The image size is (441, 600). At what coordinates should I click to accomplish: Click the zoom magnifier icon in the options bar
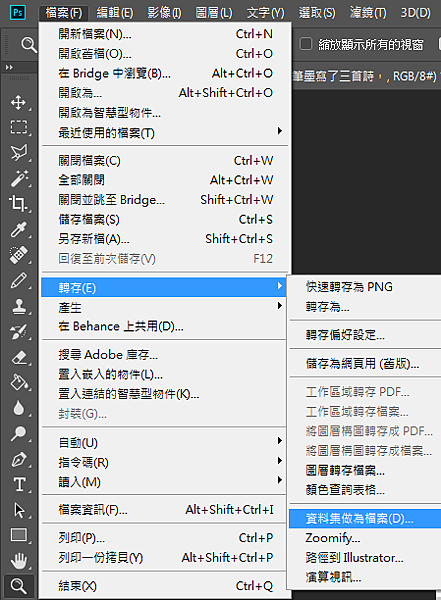pyautogui.click(x=29, y=45)
